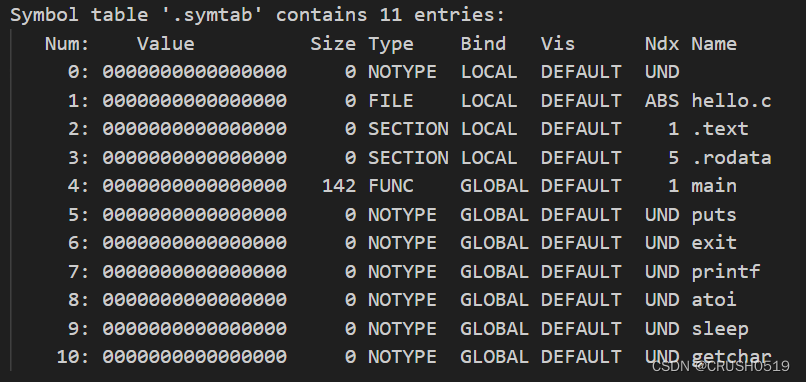Click the Ndx value '1' in .text row
Viewport: 806px width, 382px height.
[x=673, y=129]
